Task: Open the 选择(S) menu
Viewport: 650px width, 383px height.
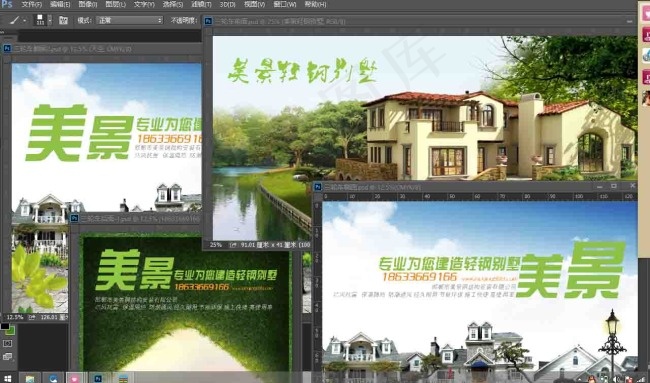Action: point(172,5)
